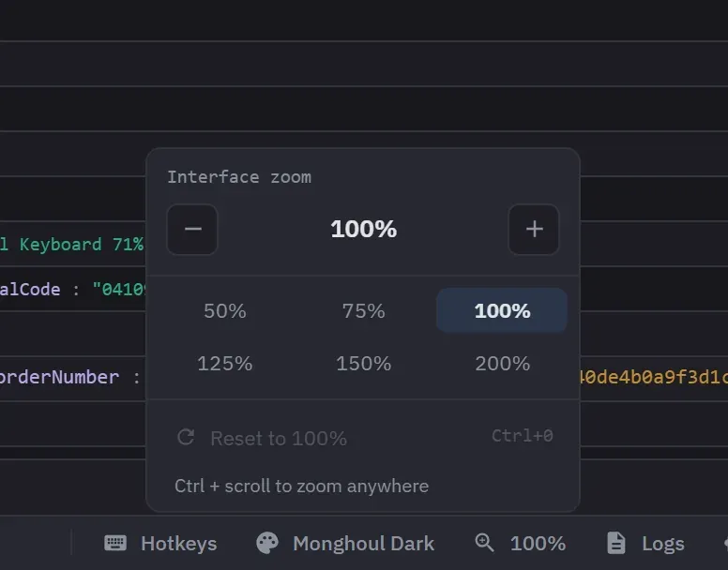This screenshot has width=728, height=570.
Task: Click the palette theme icon
Action: (x=267, y=543)
